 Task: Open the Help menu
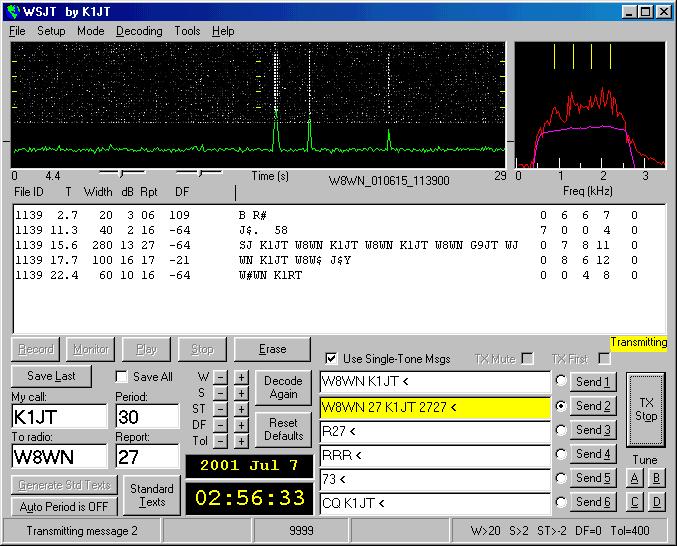coord(223,31)
